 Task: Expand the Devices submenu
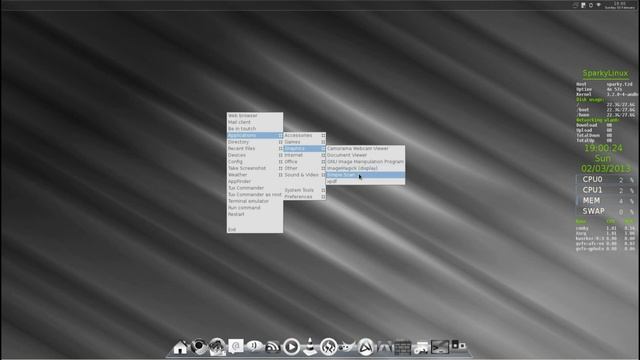(x=255, y=155)
